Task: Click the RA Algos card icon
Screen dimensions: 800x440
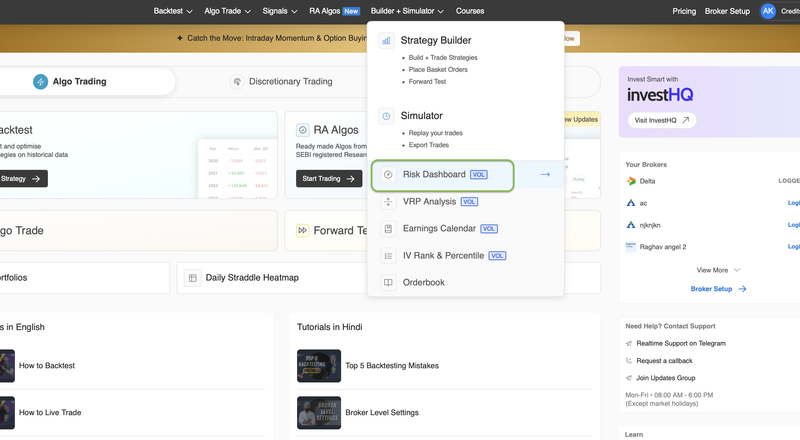Action: click(303, 130)
